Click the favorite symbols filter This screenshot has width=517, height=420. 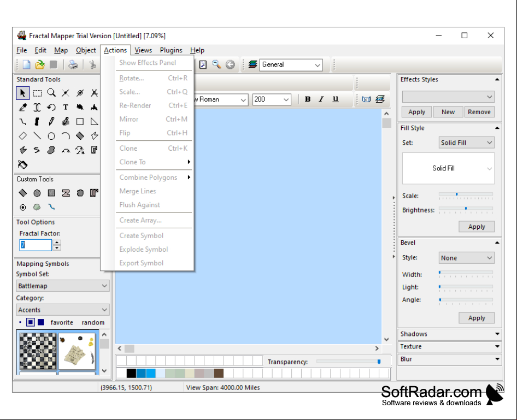pyautogui.click(x=62, y=322)
